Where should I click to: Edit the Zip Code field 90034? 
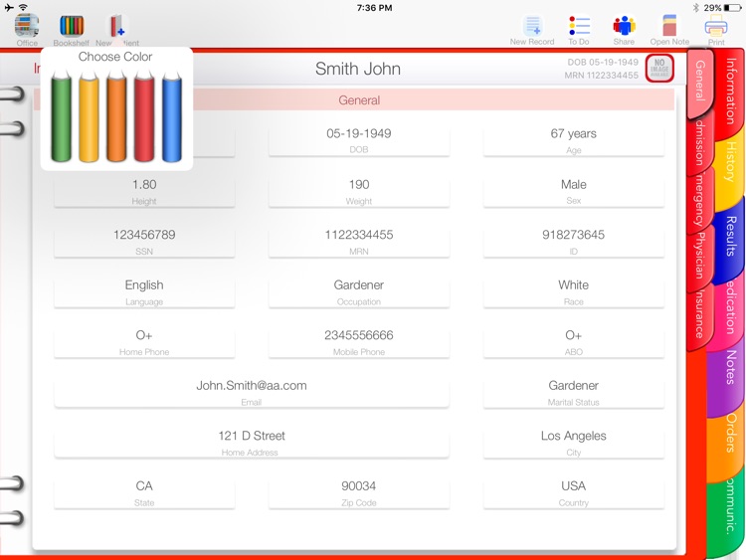359,493
